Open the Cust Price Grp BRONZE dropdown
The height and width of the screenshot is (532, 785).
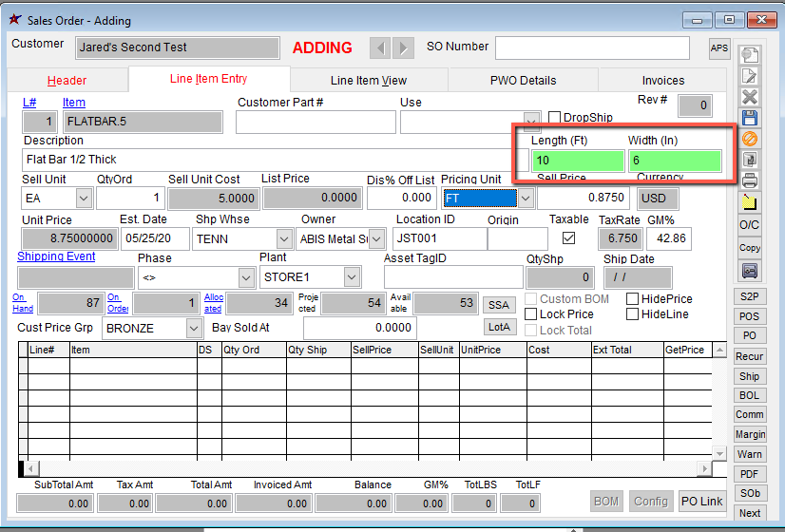point(194,328)
